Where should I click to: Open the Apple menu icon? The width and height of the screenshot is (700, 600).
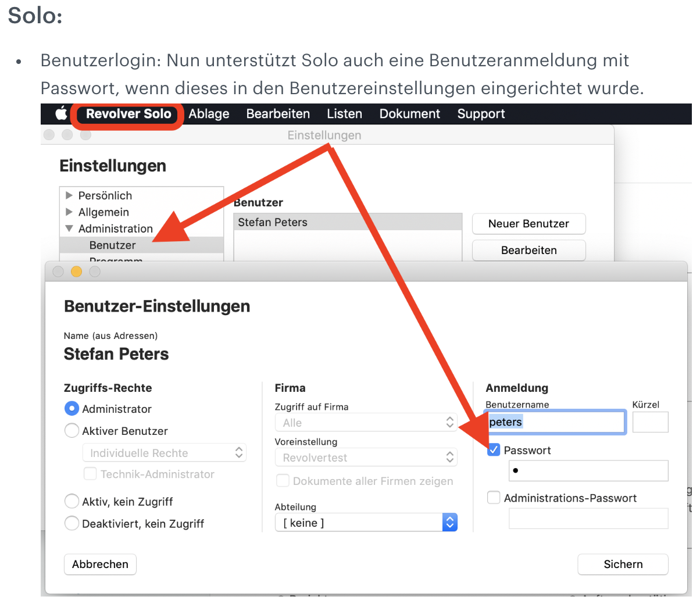coord(61,114)
